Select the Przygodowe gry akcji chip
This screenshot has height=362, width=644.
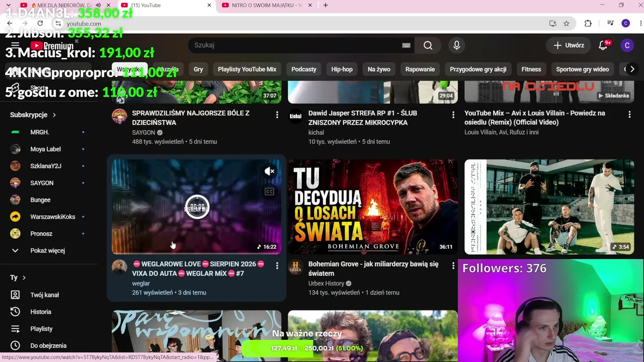pyautogui.click(x=478, y=69)
